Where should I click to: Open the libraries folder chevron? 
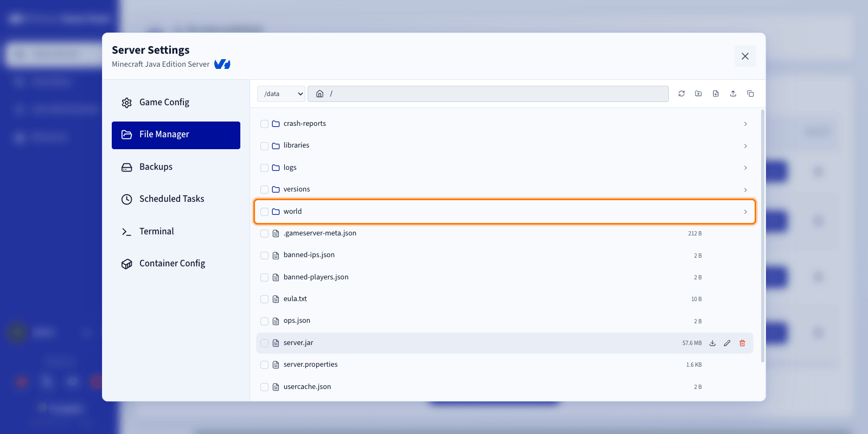click(x=745, y=146)
